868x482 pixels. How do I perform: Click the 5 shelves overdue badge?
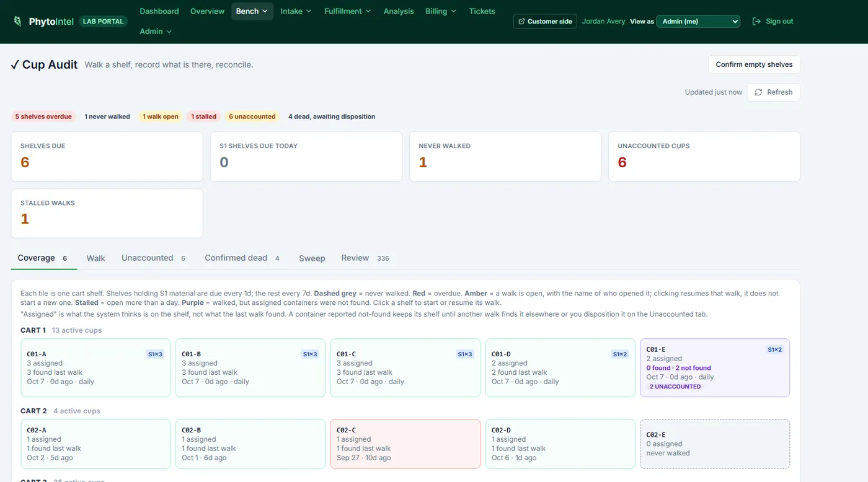tap(43, 116)
